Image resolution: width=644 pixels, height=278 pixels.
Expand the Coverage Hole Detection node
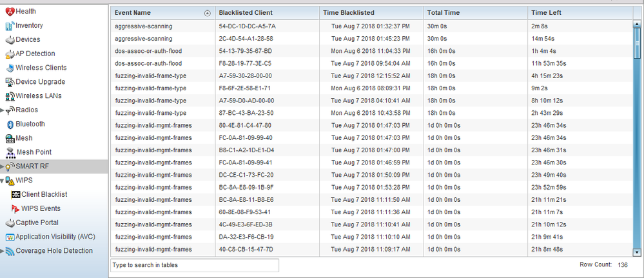(3, 251)
